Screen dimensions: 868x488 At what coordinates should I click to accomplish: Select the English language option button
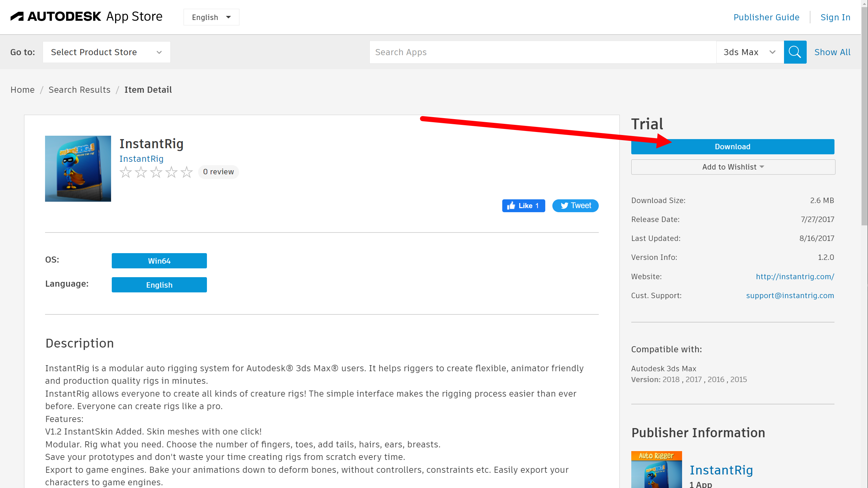click(159, 285)
